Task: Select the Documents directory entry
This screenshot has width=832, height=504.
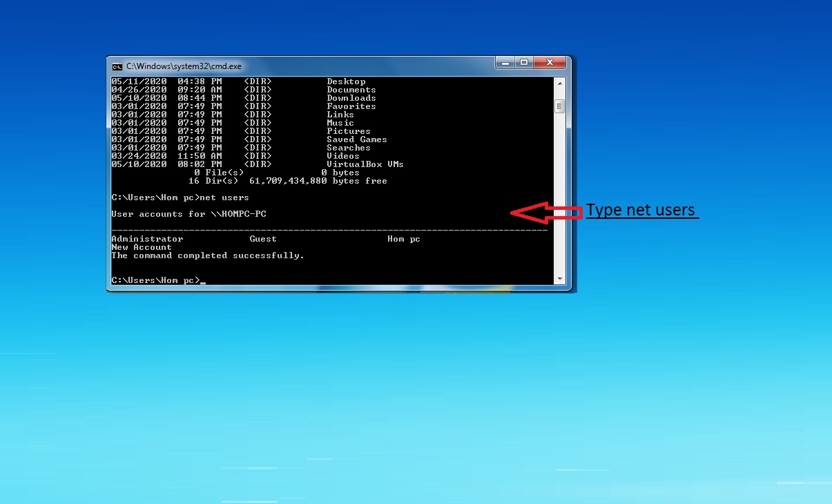Action: [x=351, y=89]
